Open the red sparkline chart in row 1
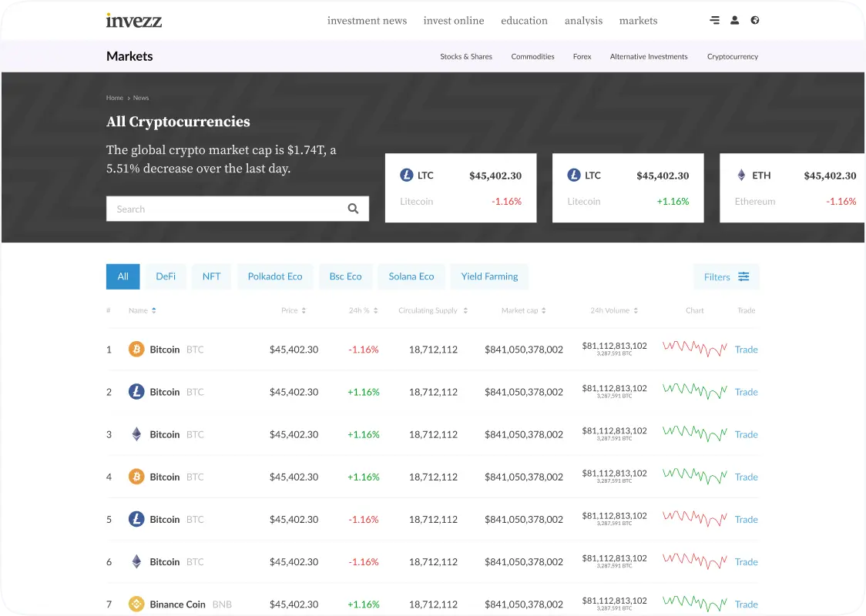Viewport: 866px width, 616px height. tap(695, 349)
